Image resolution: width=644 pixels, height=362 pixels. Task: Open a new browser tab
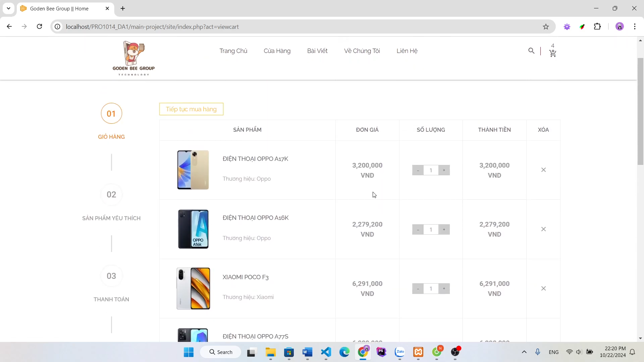[x=123, y=8]
